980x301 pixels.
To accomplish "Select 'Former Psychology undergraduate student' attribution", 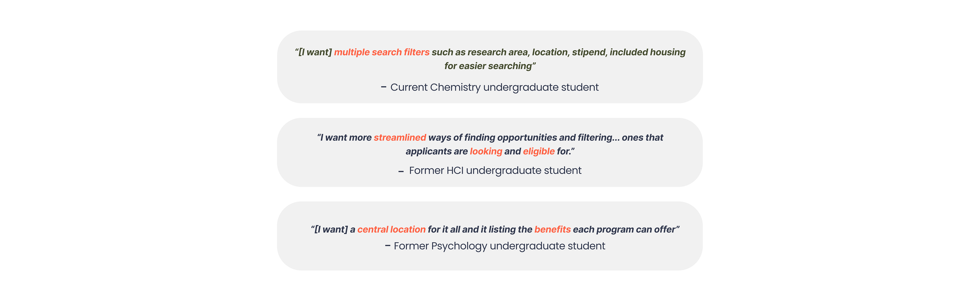I will coord(499,246).
